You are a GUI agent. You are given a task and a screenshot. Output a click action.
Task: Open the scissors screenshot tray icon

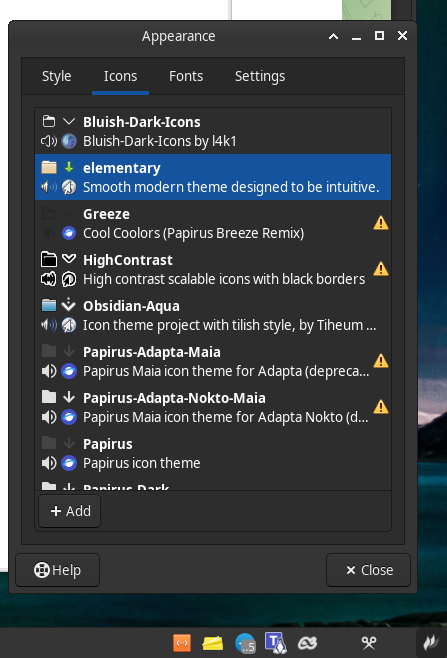pos(369,643)
